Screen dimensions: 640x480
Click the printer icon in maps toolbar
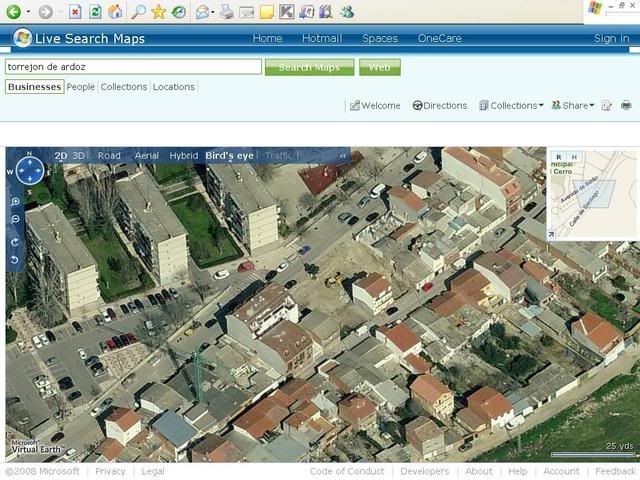(x=626, y=105)
